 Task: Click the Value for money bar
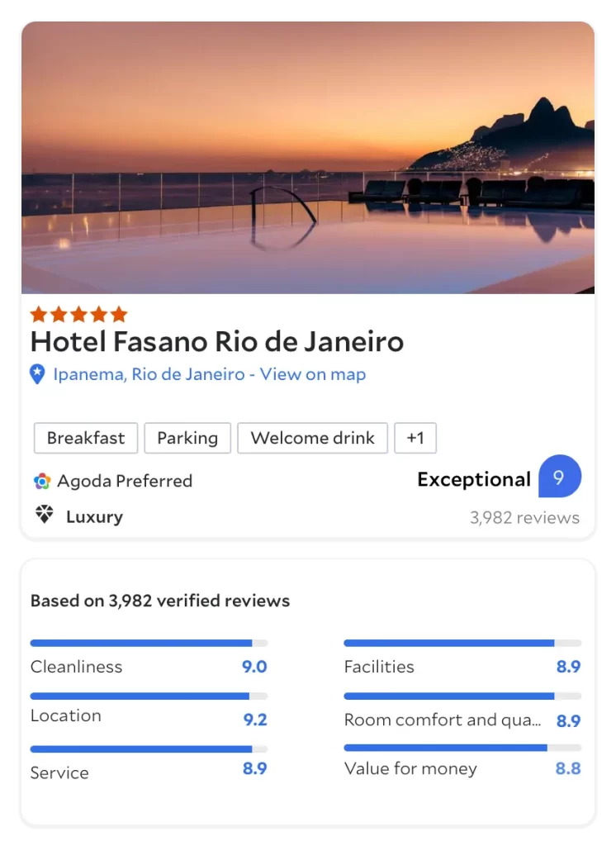[x=462, y=748]
